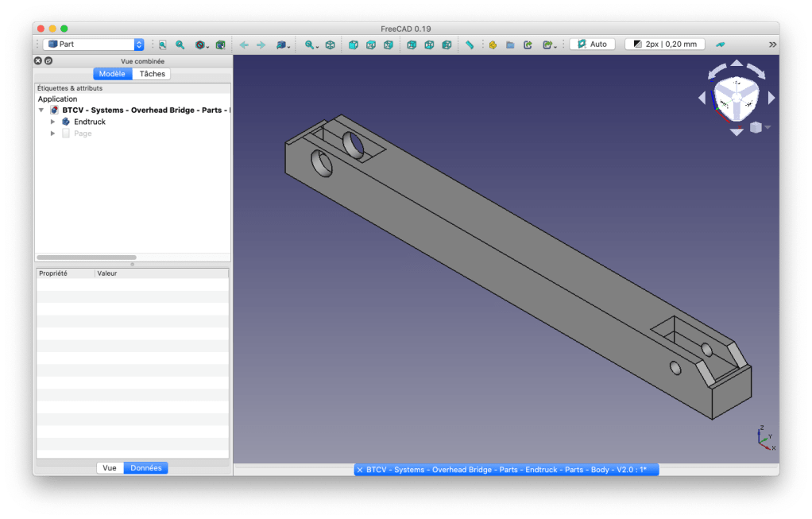Close the BTCV document tab

(x=360, y=470)
